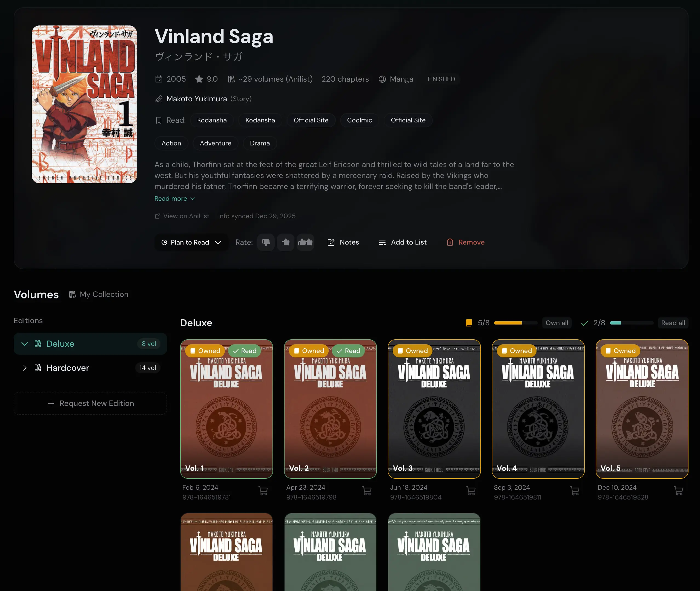Open the Plan to Read status dropdown
This screenshot has height=591, width=700.
point(191,242)
